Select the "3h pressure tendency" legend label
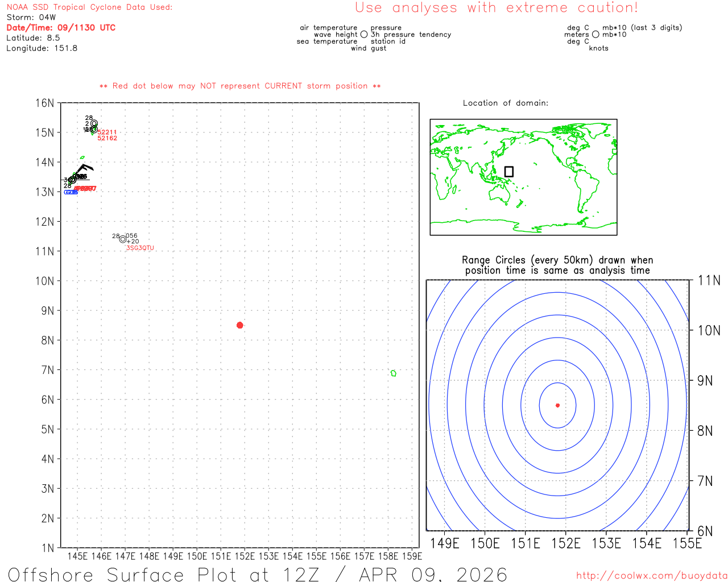Screen dimensions: 728x582 coord(411,35)
